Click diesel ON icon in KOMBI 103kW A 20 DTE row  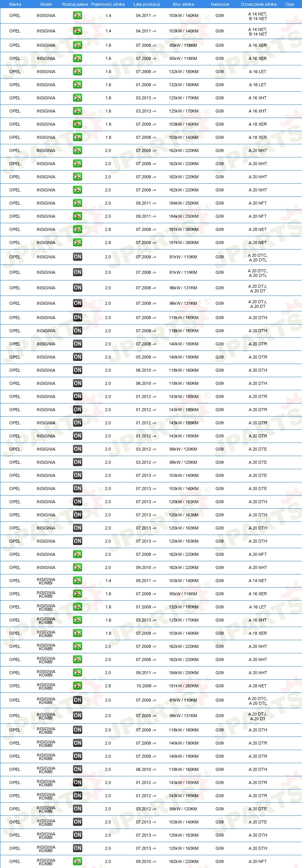tap(77, 822)
